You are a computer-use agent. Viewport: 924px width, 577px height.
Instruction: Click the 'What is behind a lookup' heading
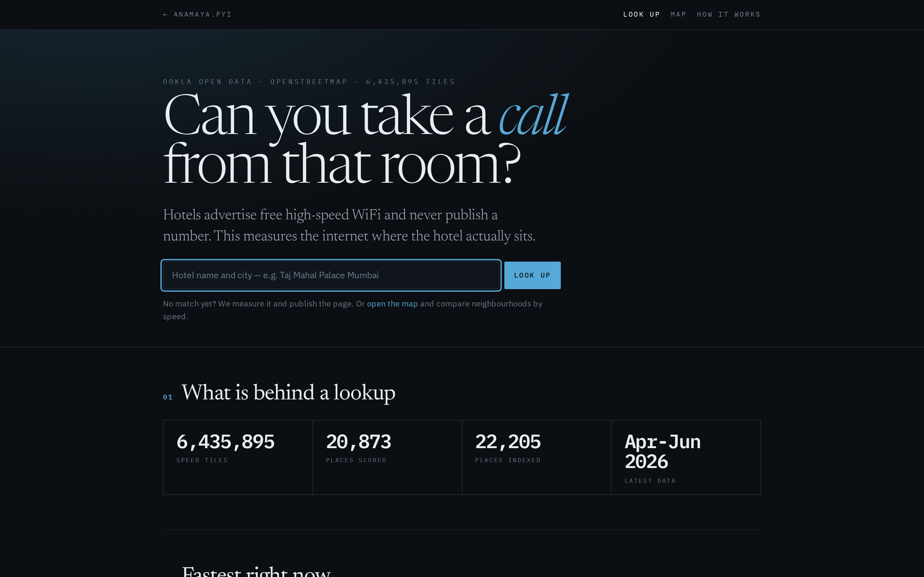(288, 393)
